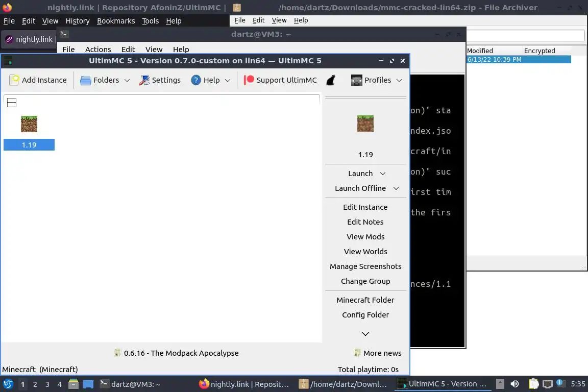
Task: Open Firefox Tools menu
Action: pyautogui.click(x=151, y=21)
